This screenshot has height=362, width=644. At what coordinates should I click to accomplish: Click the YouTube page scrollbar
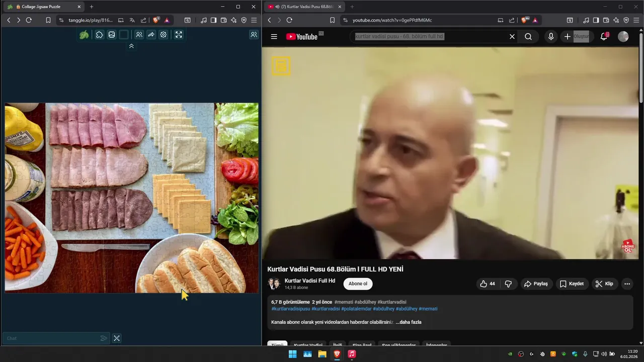click(640, 68)
